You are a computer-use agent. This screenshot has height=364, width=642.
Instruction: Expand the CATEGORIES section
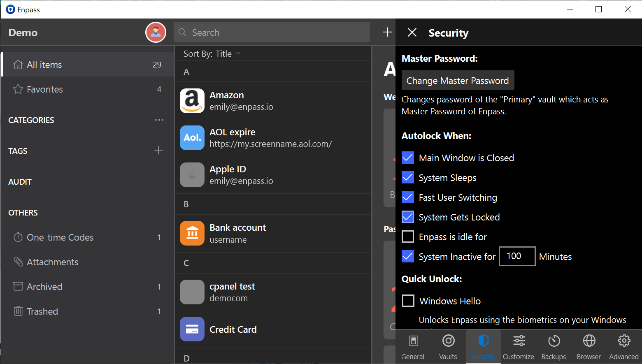(31, 120)
